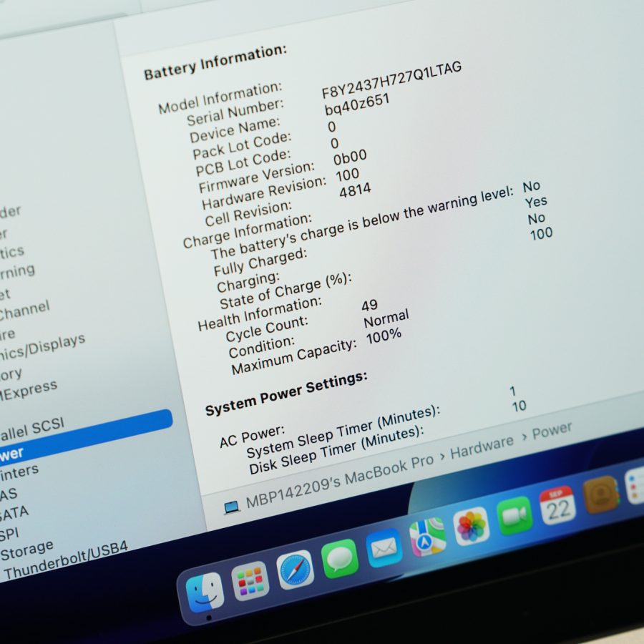This screenshot has height=644, width=644.
Task: Select Parallel SCSI in the sidebar
Action: pos(32,429)
